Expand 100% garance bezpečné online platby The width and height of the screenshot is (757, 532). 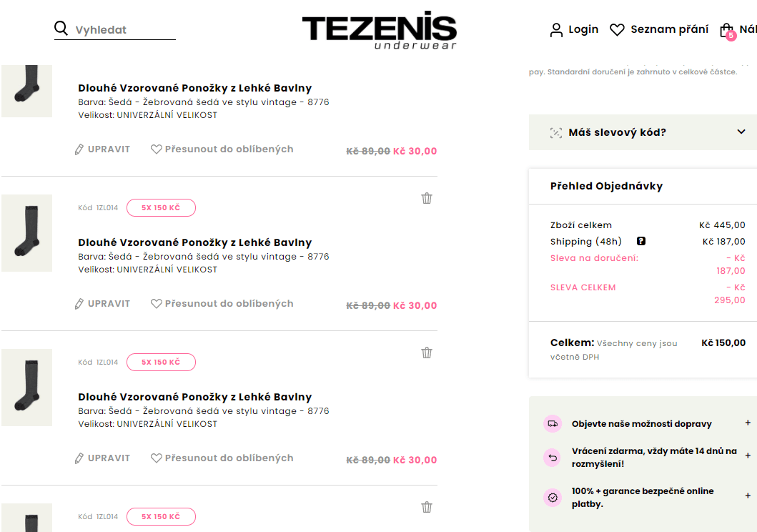pos(646,497)
